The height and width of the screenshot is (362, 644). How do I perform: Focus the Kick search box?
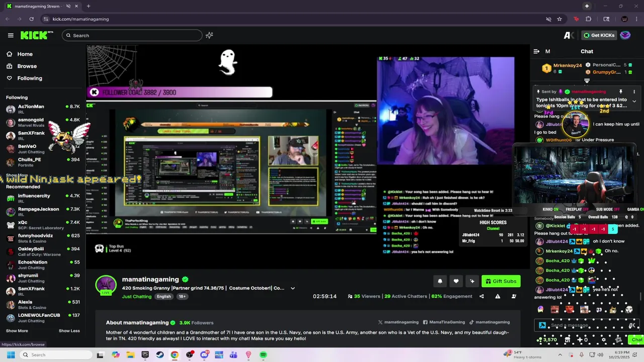point(132,35)
